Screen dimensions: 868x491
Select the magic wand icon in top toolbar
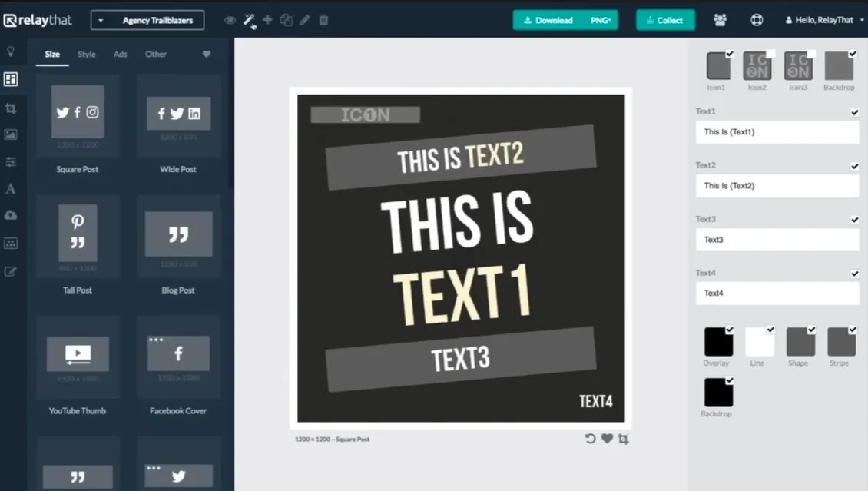coord(249,21)
